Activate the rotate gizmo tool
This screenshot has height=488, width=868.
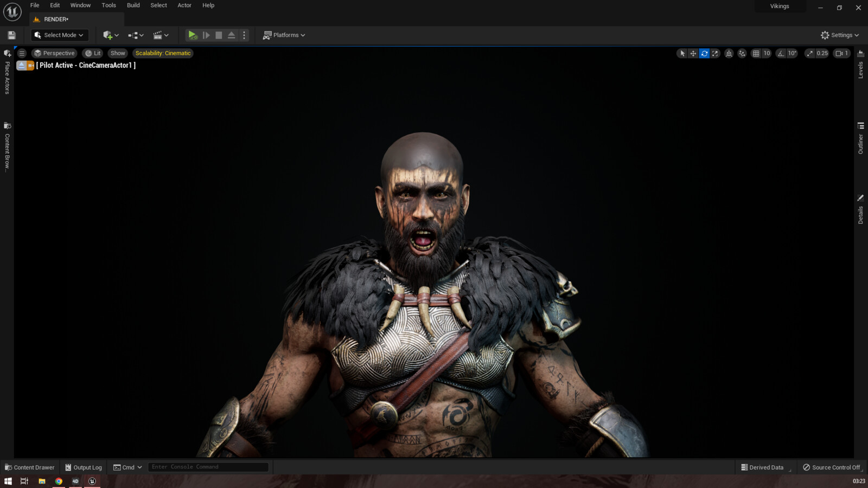704,53
